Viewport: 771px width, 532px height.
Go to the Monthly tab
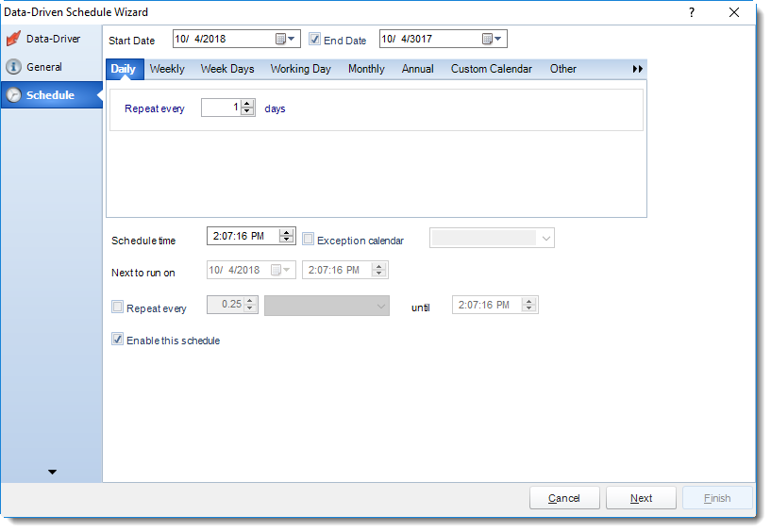point(366,69)
